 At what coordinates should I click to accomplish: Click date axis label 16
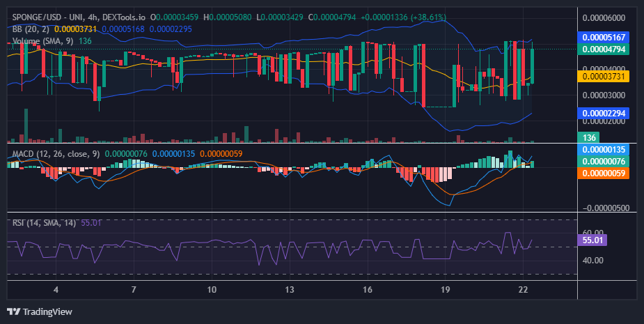coord(367,290)
